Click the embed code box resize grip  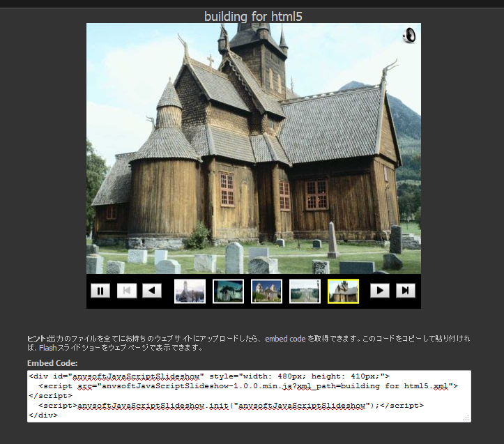[x=466, y=418]
